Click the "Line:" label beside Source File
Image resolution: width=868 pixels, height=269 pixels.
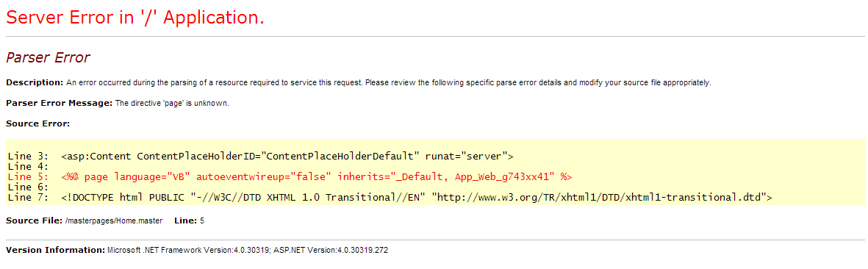tap(185, 220)
